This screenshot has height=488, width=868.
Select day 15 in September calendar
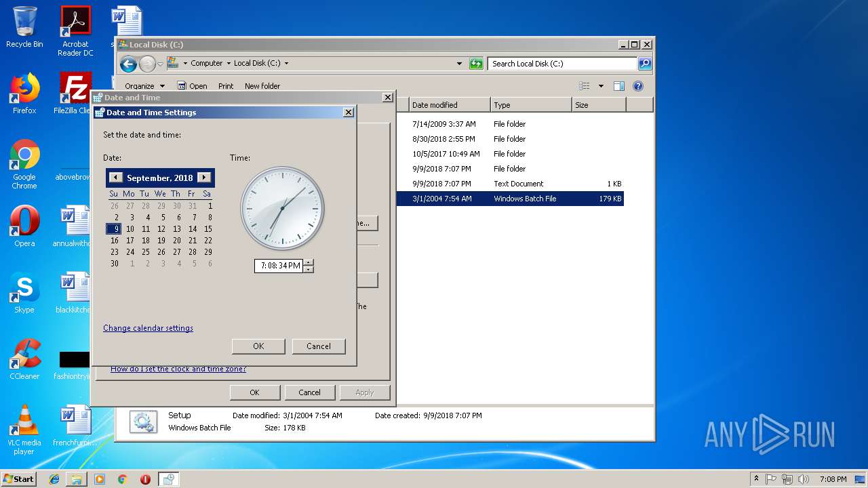coord(208,229)
